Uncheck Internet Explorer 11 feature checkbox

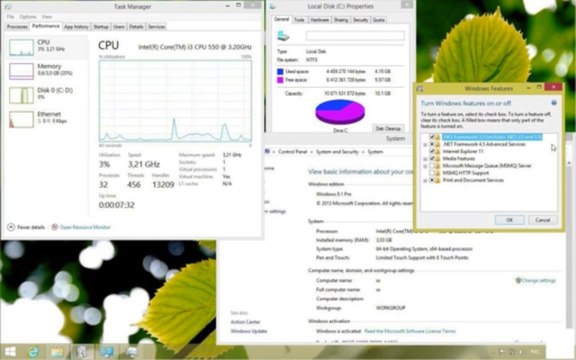tap(432, 151)
